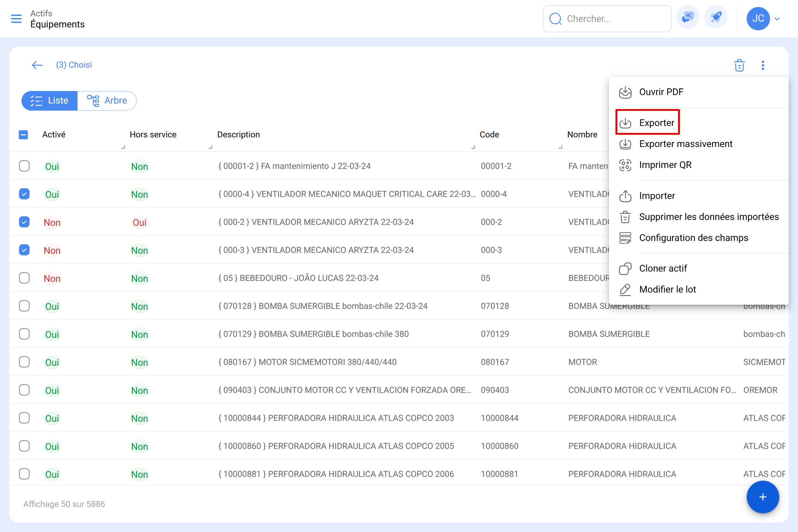Click the Ouvrir PDF icon
The height and width of the screenshot is (532, 798).
tap(625, 92)
